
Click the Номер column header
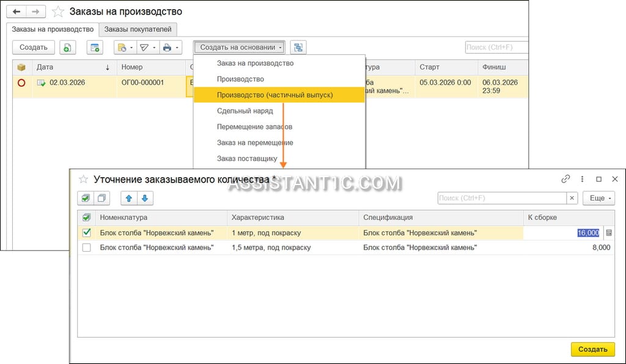tap(152, 67)
